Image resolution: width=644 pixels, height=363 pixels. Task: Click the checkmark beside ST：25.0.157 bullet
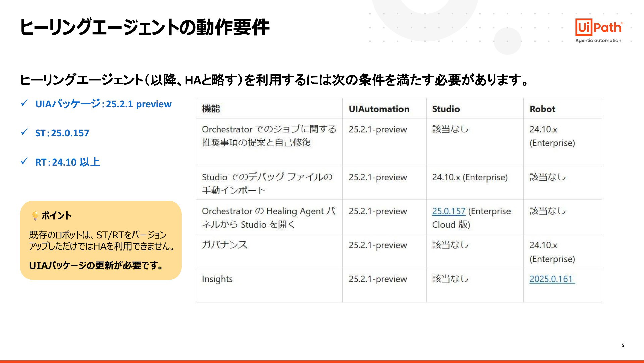pyautogui.click(x=24, y=132)
